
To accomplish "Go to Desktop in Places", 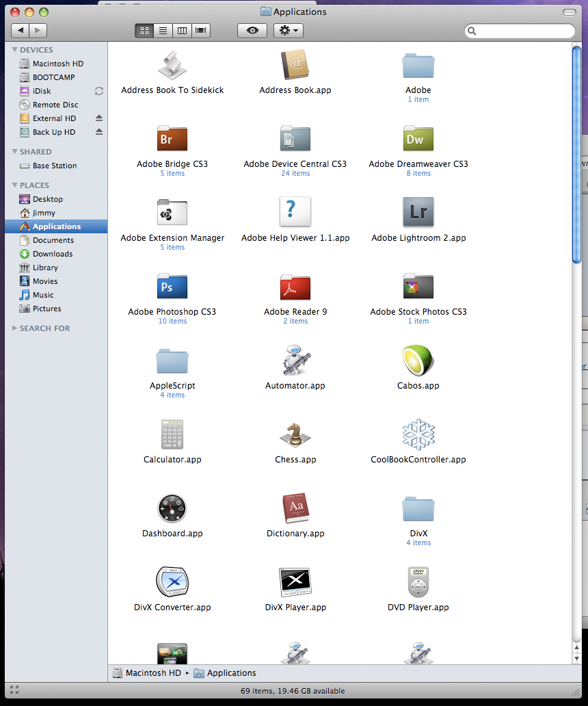I will coord(56,199).
